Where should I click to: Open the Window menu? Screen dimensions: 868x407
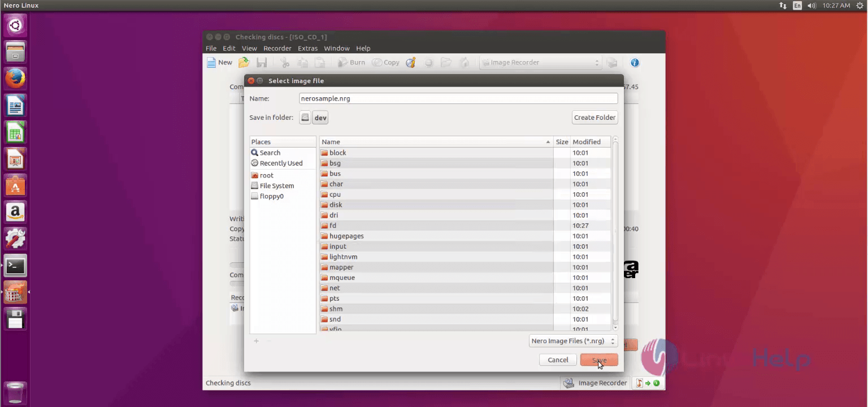337,49
